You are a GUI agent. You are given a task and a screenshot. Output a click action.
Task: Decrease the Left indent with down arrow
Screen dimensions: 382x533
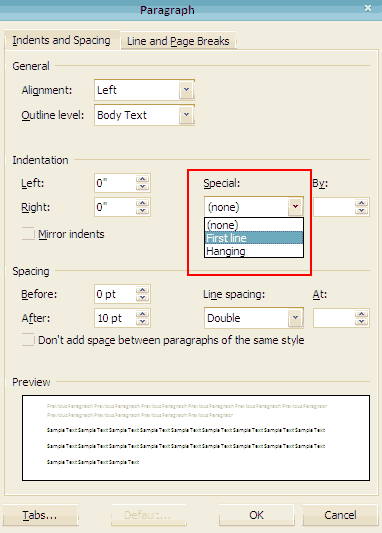(x=142, y=187)
